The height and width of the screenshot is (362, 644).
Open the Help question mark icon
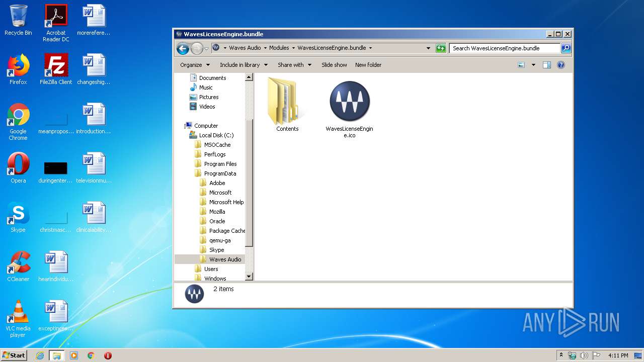point(561,65)
